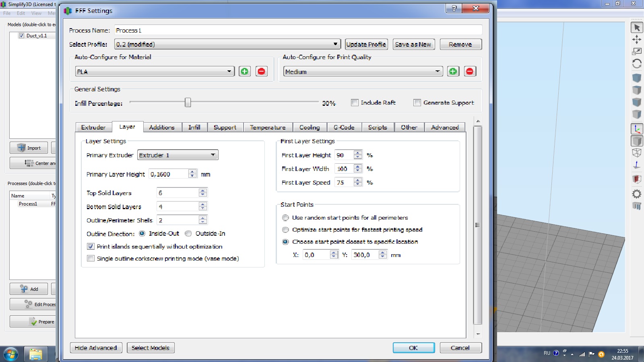Click the Select Models button
Screen dimensions: 644x362
click(151, 348)
